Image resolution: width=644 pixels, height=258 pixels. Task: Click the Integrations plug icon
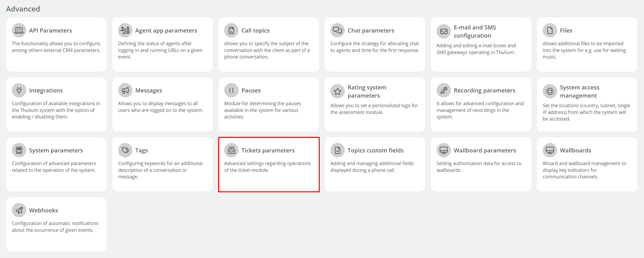pyautogui.click(x=19, y=90)
